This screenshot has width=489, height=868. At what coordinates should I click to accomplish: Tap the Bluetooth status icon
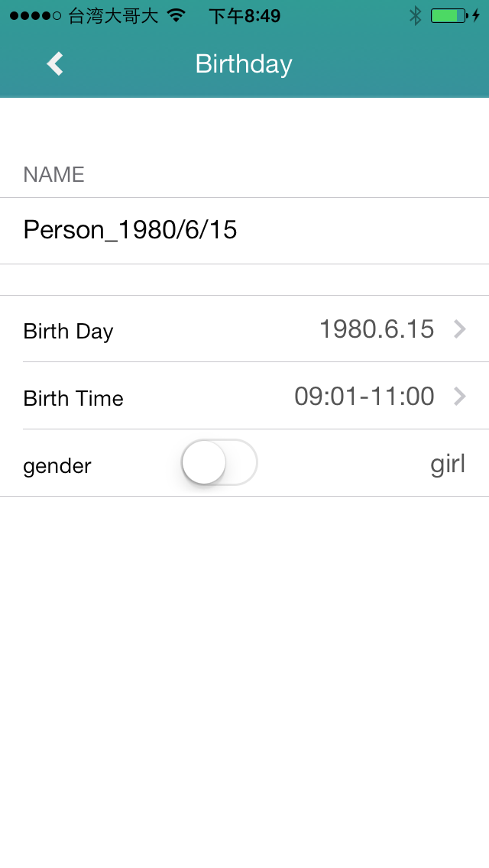click(x=415, y=15)
